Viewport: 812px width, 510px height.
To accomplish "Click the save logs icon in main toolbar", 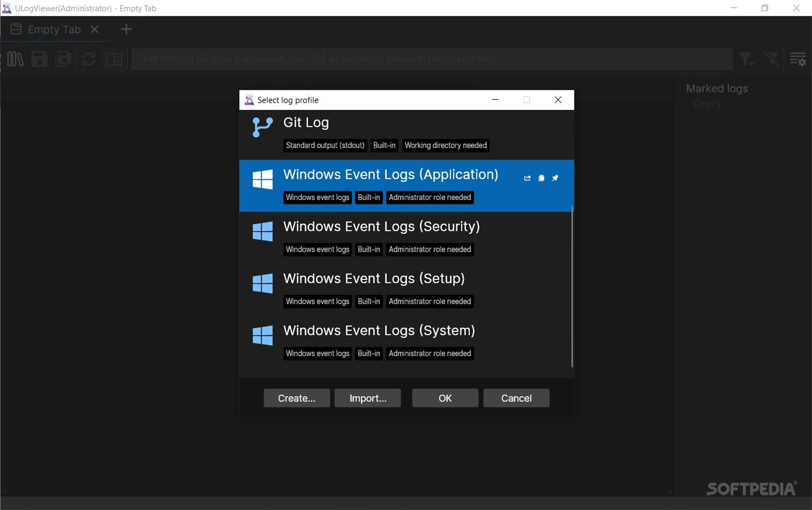I will click(x=39, y=59).
